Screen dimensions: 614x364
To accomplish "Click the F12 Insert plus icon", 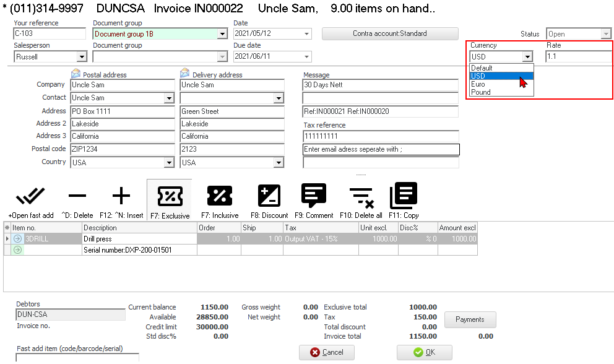I will [121, 197].
